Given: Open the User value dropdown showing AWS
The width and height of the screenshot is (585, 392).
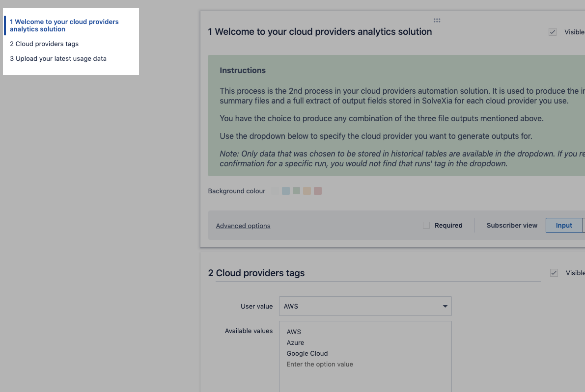Looking at the screenshot, I should 360,306.
